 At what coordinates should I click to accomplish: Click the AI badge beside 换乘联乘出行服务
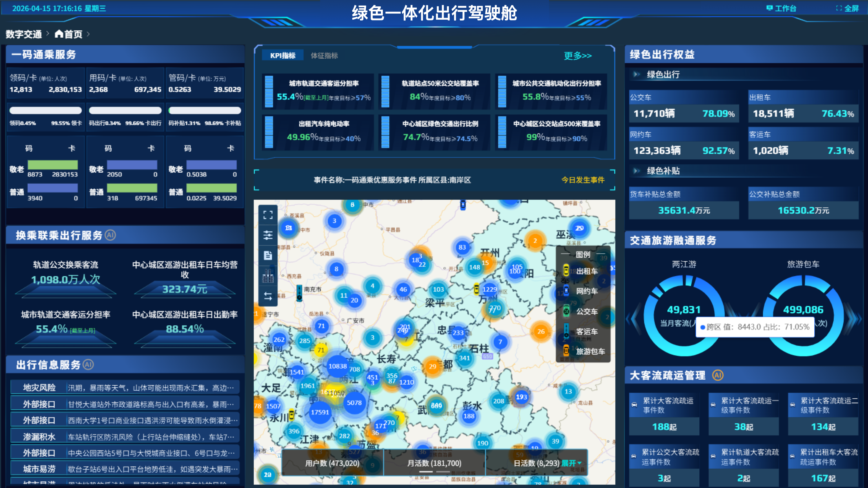coord(110,235)
